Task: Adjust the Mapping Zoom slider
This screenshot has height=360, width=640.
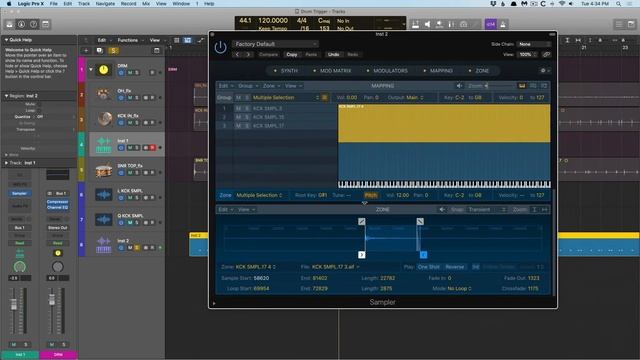Action: [x=501, y=86]
